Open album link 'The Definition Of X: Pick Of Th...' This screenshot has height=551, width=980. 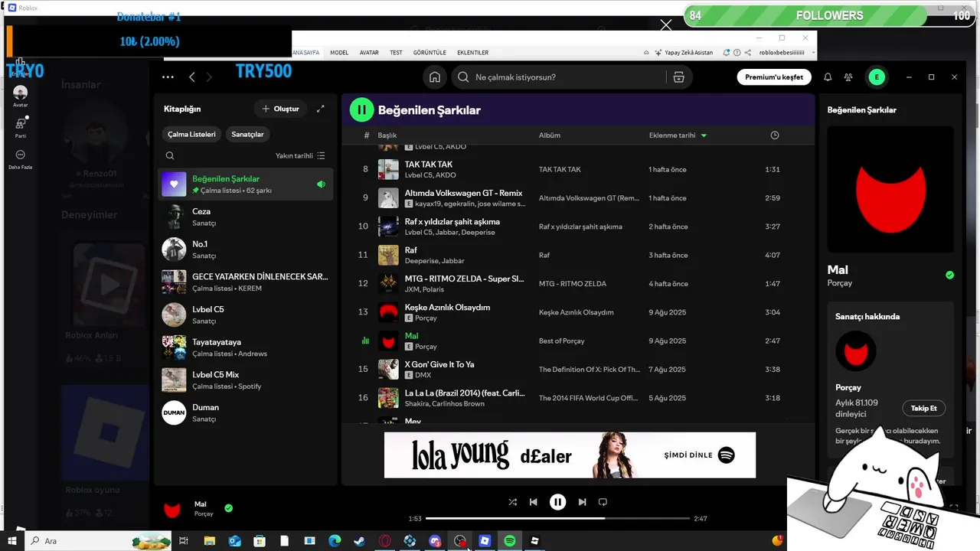[590, 369]
